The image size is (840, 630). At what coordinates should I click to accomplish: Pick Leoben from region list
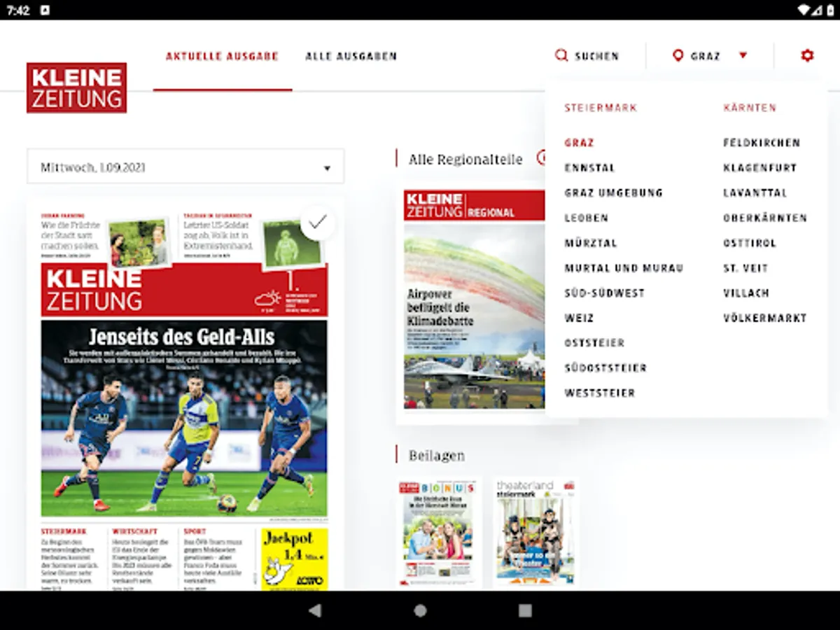[x=587, y=218]
